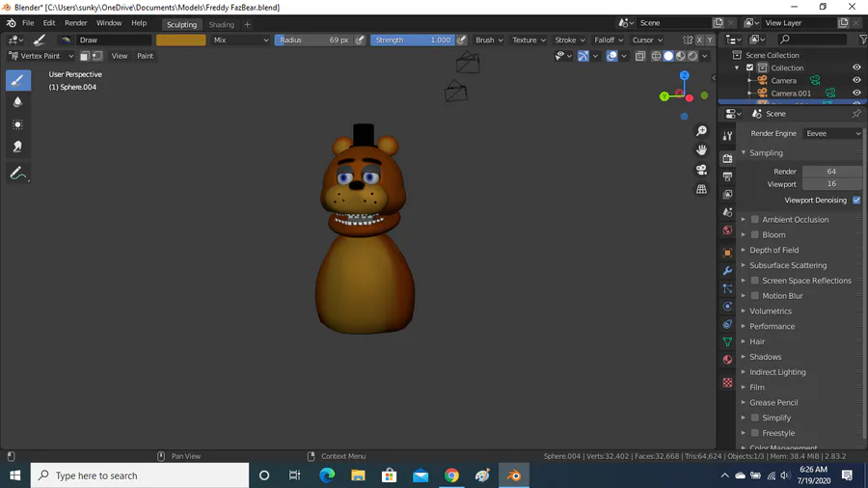
Task: Open the Object properties tab
Action: 727,253
